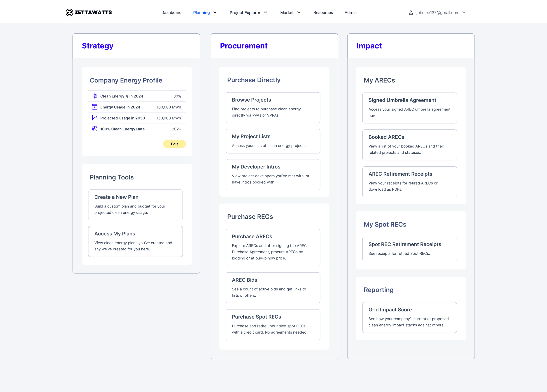The width and height of the screenshot is (547, 392).
Task: Click the Energy Usage lightning icon
Action: click(95, 107)
